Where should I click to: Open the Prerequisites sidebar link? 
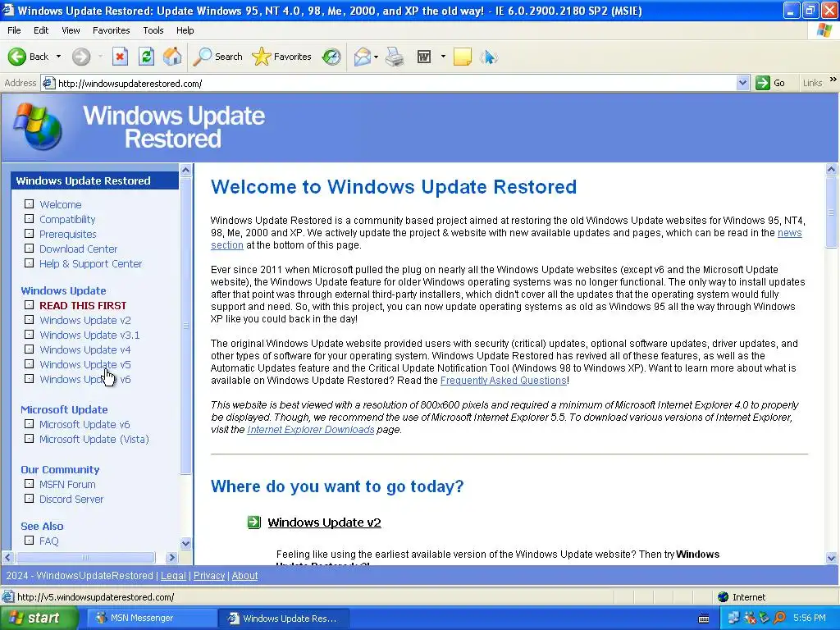click(x=68, y=234)
